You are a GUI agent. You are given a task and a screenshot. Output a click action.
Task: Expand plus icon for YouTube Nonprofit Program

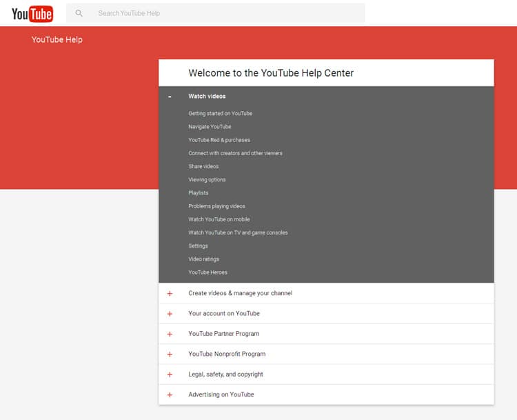[170, 354]
